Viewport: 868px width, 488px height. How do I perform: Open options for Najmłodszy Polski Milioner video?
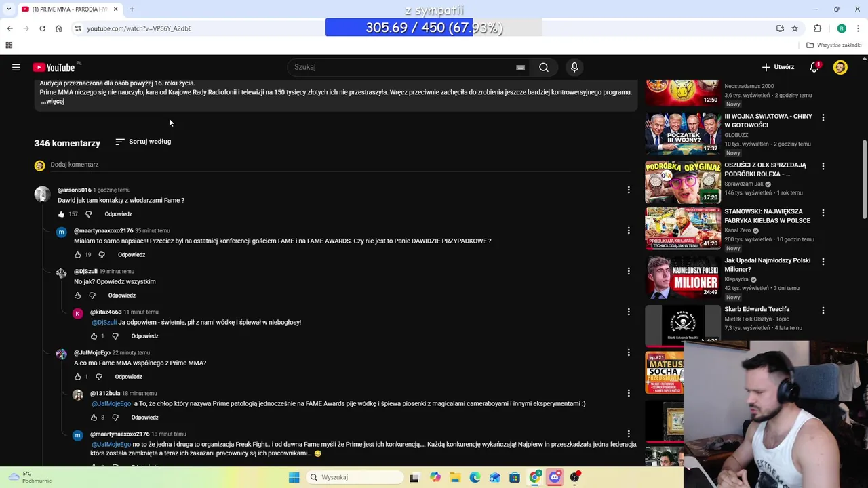(823, 262)
